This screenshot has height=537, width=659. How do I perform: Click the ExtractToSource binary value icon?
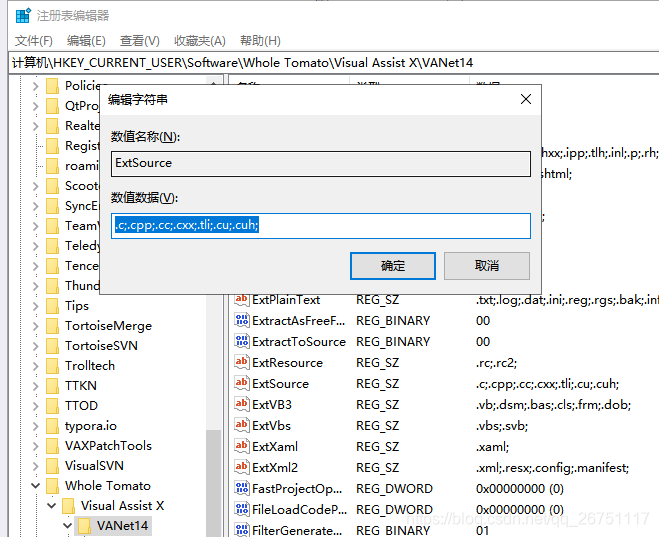coord(241,342)
